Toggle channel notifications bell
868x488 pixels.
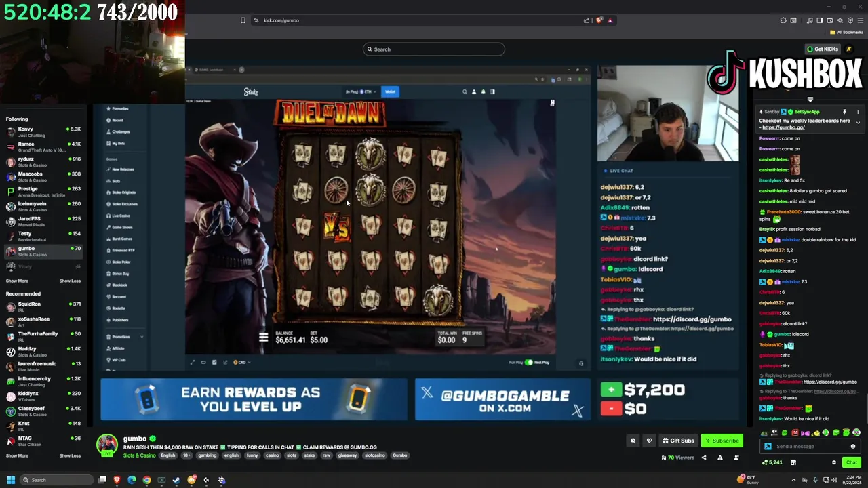pos(633,441)
